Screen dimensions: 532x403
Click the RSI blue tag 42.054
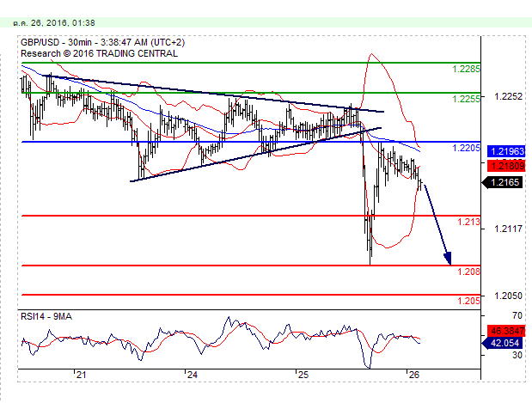point(503,343)
